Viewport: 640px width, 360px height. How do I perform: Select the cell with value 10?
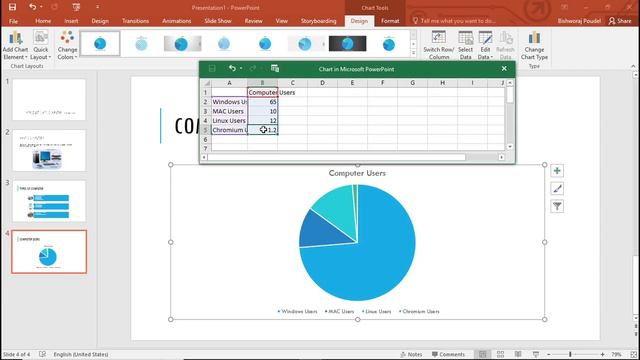click(262, 111)
